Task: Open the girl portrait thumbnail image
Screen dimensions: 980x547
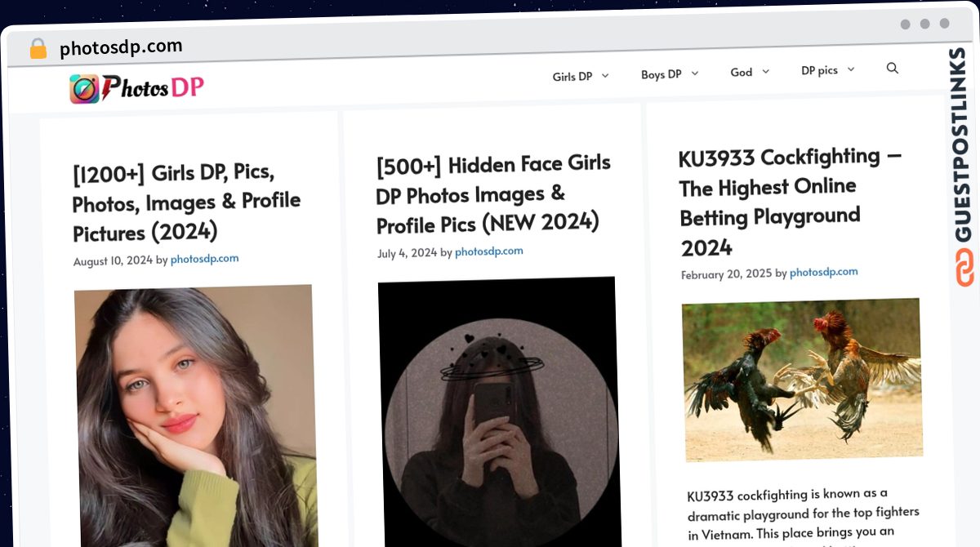Action: click(x=196, y=416)
